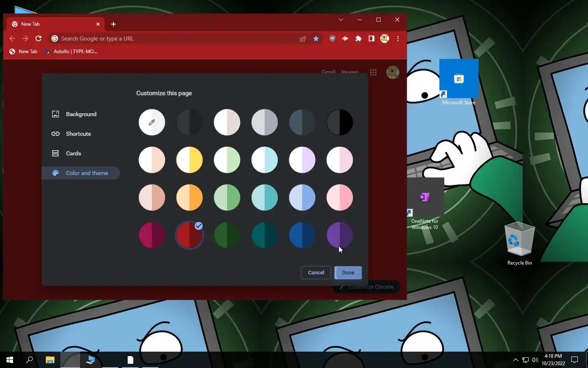This screenshot has height=368, width=588.
Task: Open the Cards section
Action: point(81,153)
